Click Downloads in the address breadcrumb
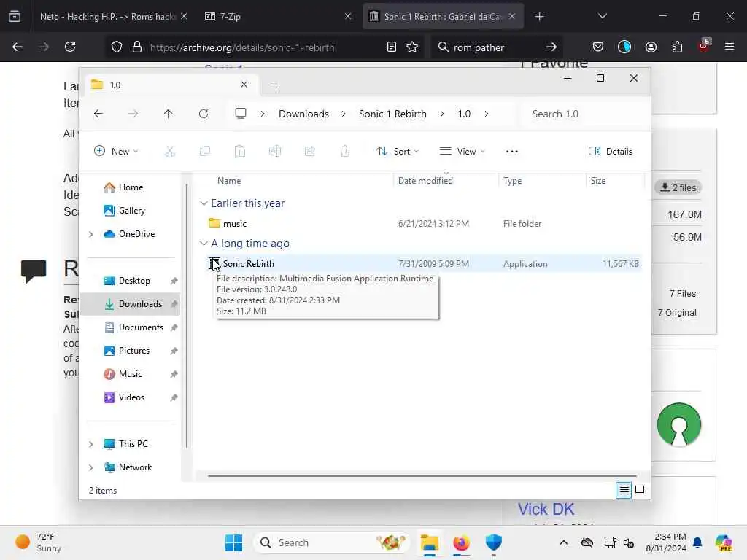747x560 pixels. tap(303, 114)
